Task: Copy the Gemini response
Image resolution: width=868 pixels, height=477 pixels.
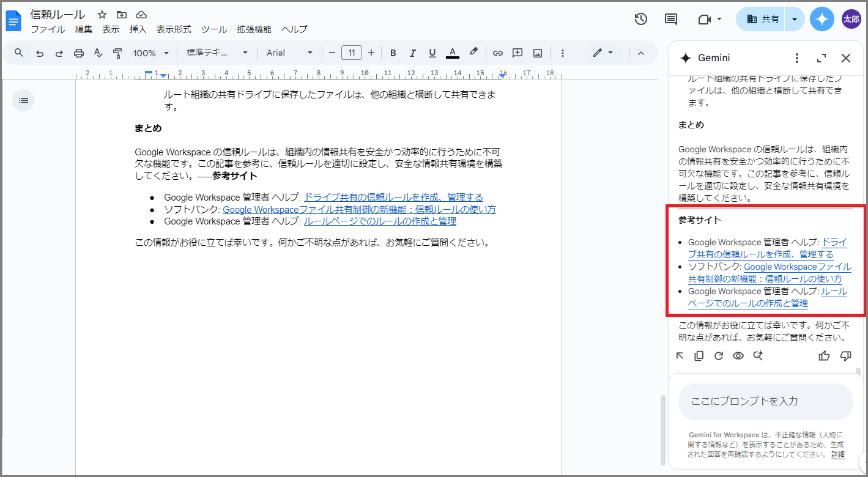Action: coord(699,355)
